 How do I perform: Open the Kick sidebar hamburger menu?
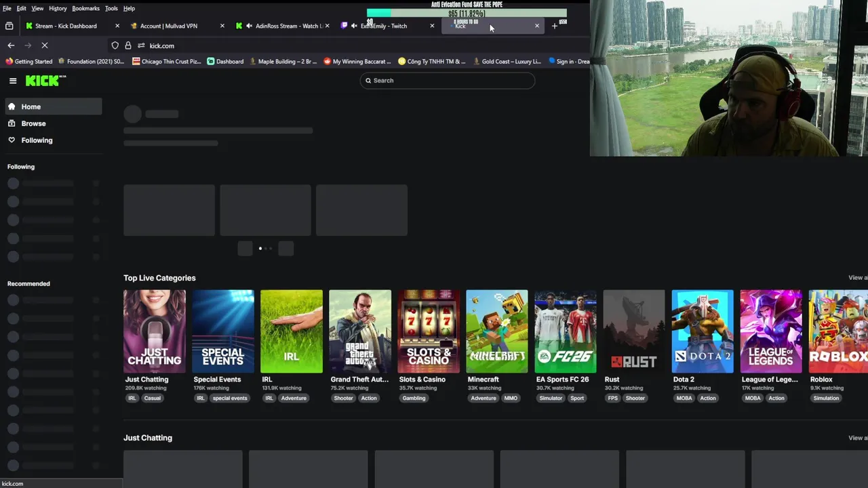13,81
